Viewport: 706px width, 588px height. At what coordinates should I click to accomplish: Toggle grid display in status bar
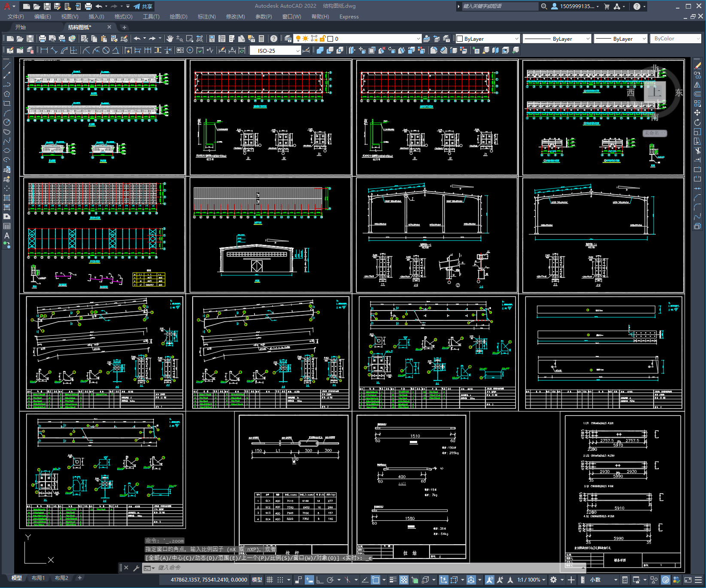[x=270, y=579]
